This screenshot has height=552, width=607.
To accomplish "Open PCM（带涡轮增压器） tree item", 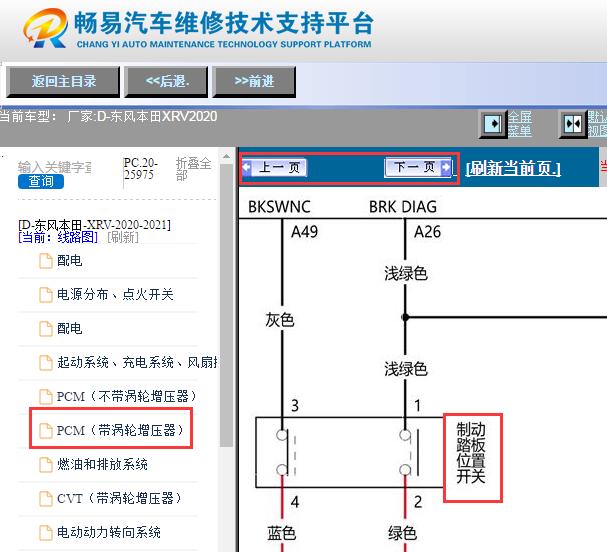I will point(120,430).
